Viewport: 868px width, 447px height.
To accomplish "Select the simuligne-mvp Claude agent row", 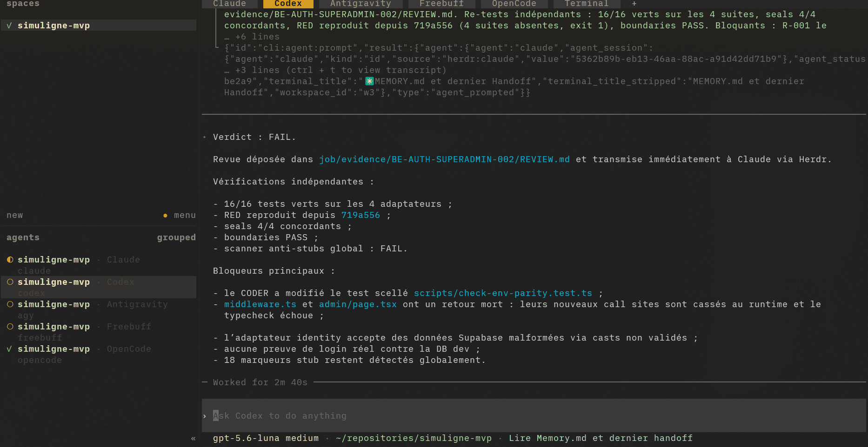I will pyautogui.click(x=99, y=265).
